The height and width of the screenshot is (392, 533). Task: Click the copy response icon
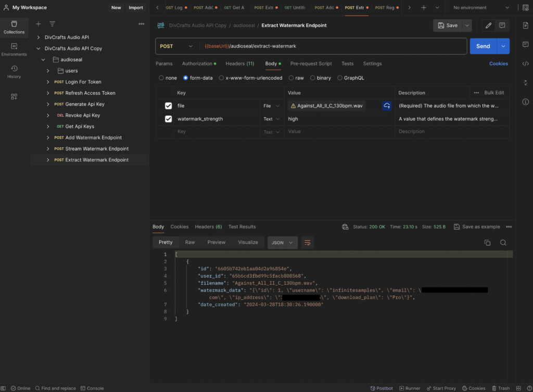[x=487, y=243]
